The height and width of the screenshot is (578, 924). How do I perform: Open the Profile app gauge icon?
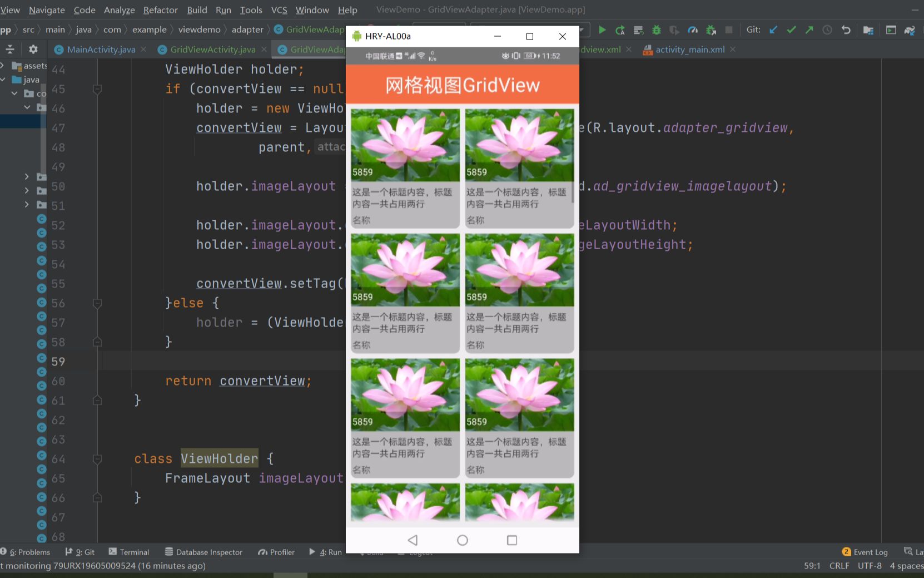(x=693, y=29)
